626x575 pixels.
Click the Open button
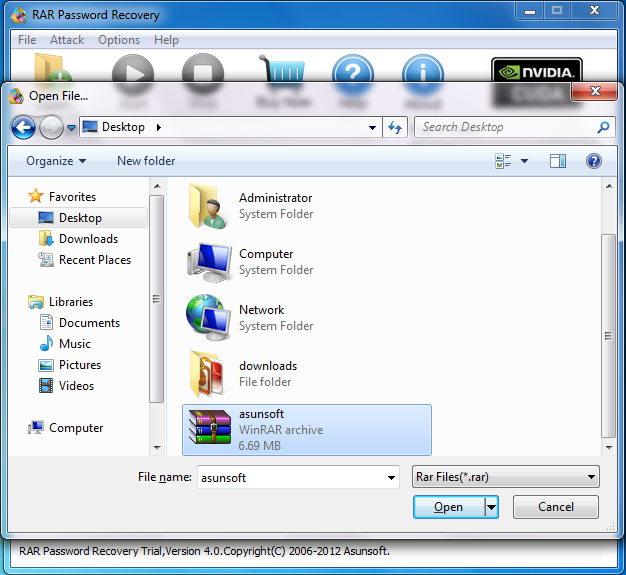click(449, 507)
